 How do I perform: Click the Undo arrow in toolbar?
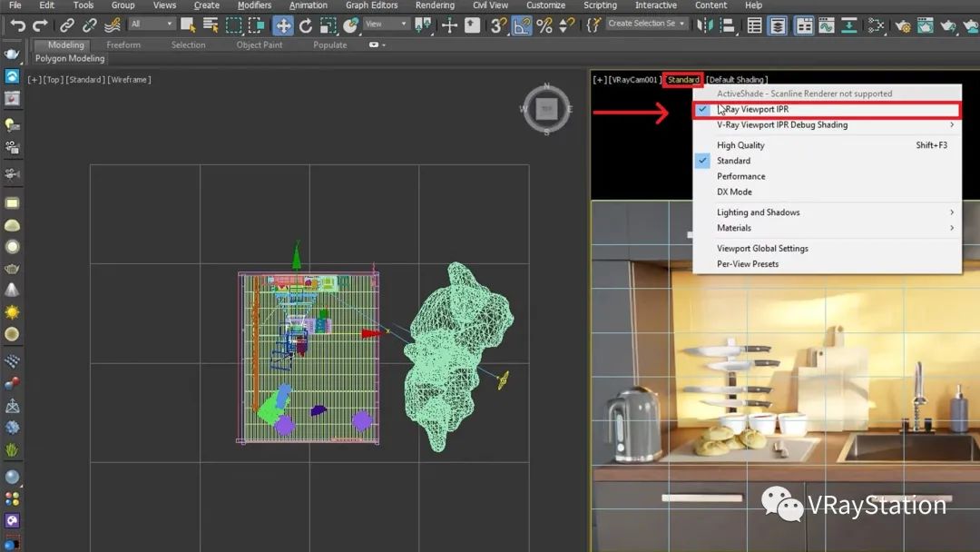(17, 25)
